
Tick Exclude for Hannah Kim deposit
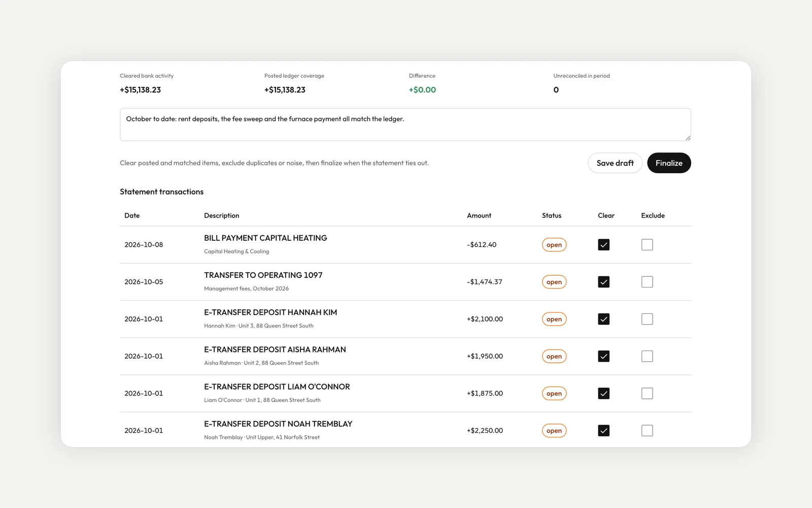point(647,319)
